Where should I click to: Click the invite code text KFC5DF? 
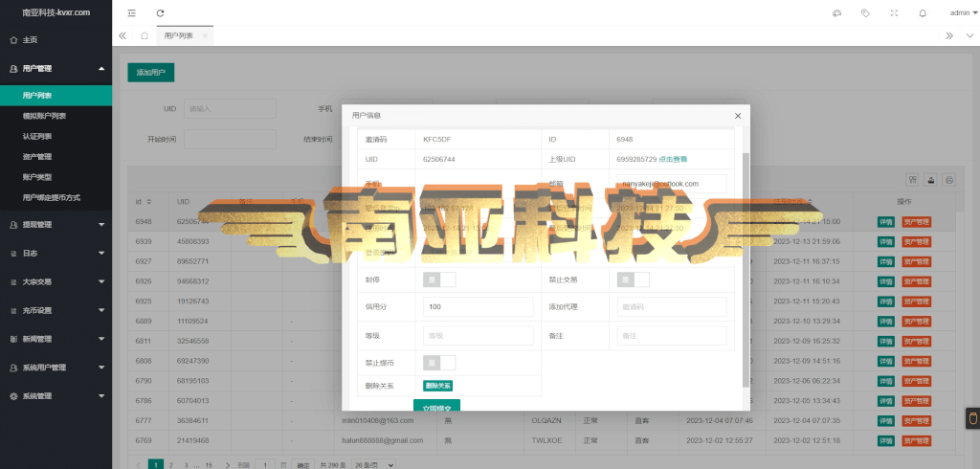pyautogui.click(x=437, y=140)
